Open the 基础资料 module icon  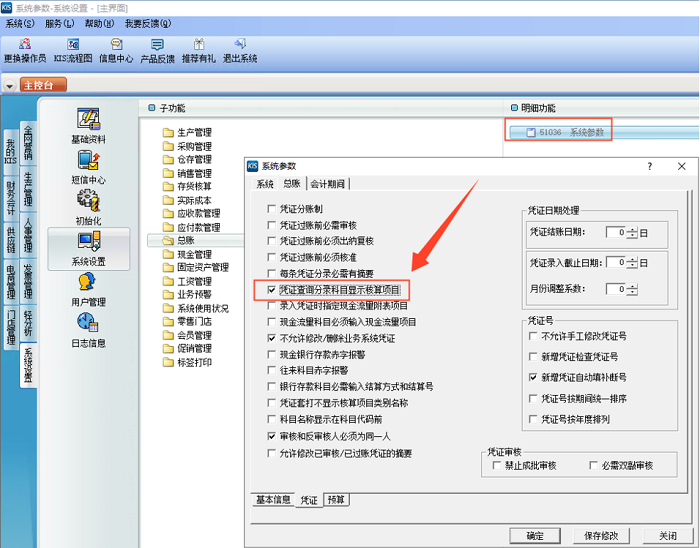88,119
